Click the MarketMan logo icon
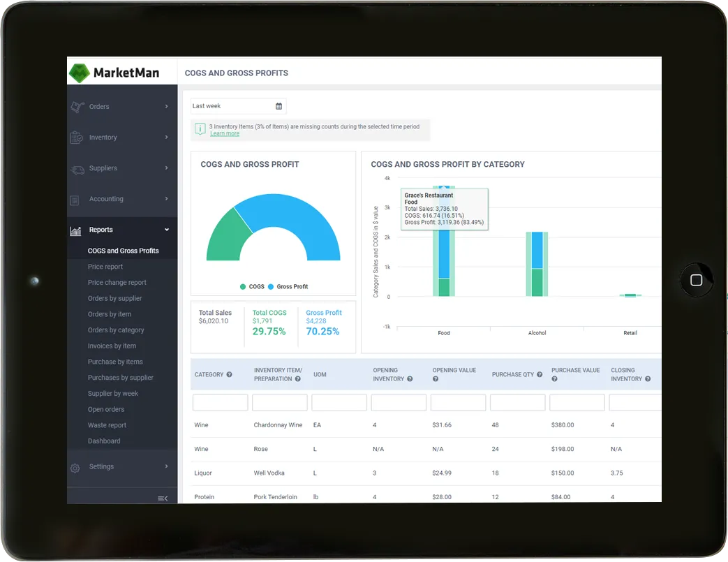Screen dimensions: 728x562 coord(80,72)
